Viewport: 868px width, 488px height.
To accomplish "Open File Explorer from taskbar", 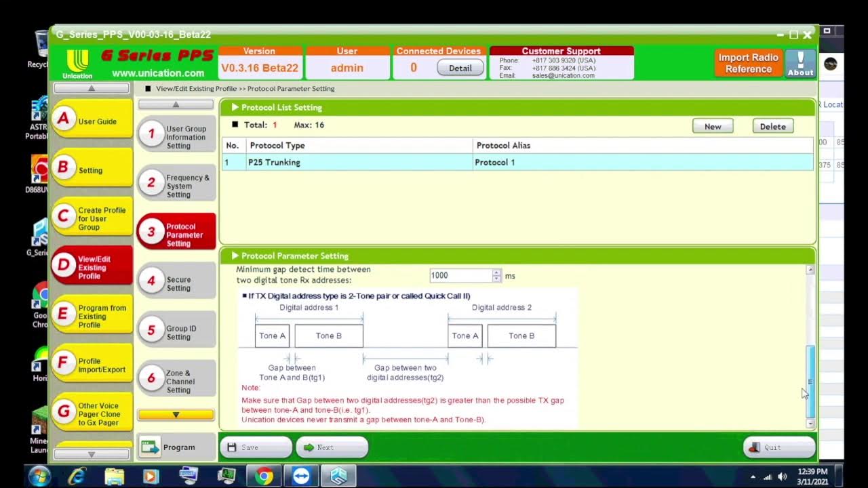I will point(115,476).
